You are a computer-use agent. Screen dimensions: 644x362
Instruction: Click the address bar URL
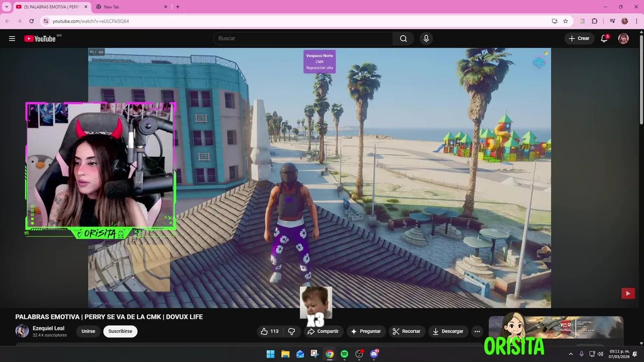[91, 21]
